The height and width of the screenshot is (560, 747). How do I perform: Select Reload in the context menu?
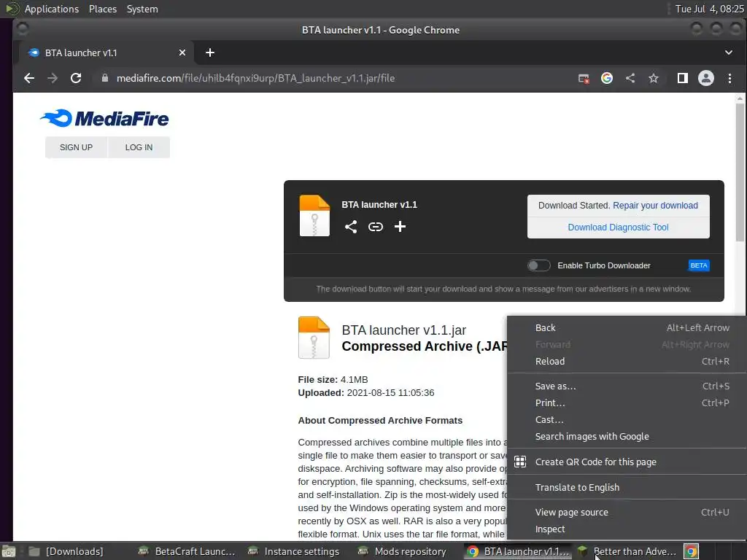(627, 362)
